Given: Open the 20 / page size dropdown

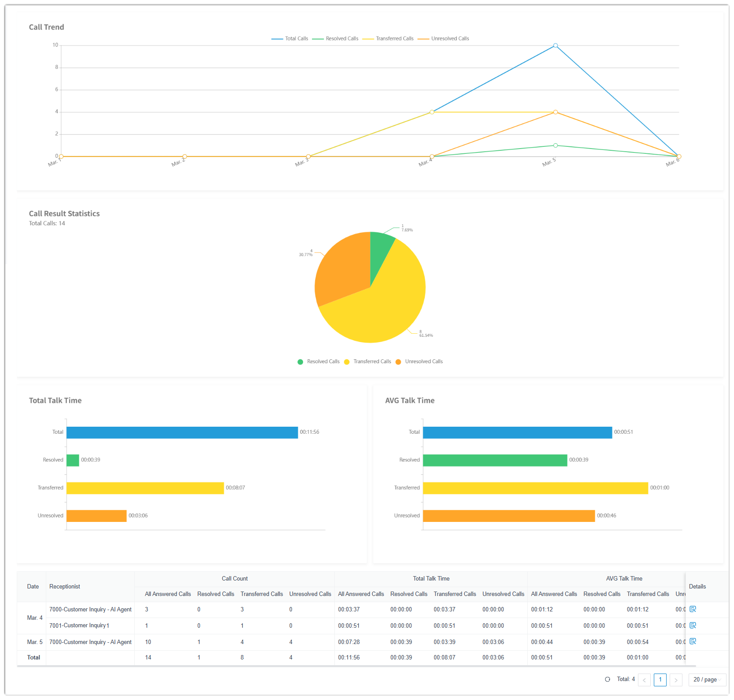Looking at the screenshot, I should 707,680.
